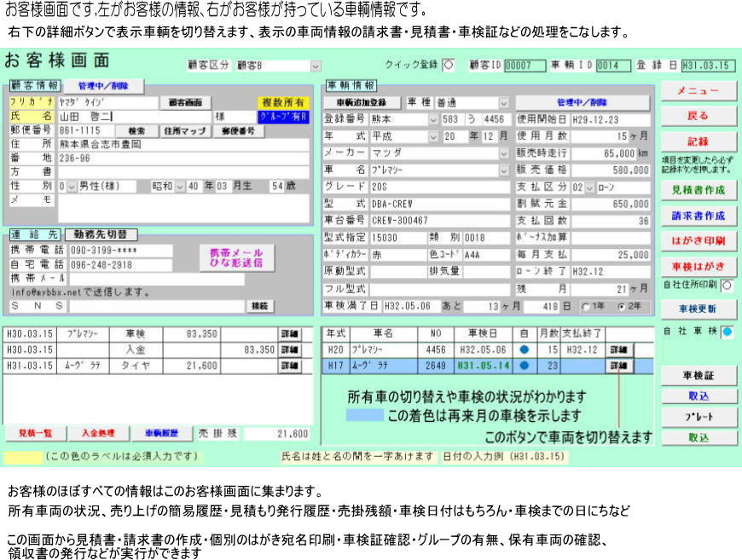Open 詳細 for the H20 プレマシー vehicle row
The image size is (742, 560).
coord(619,350)
